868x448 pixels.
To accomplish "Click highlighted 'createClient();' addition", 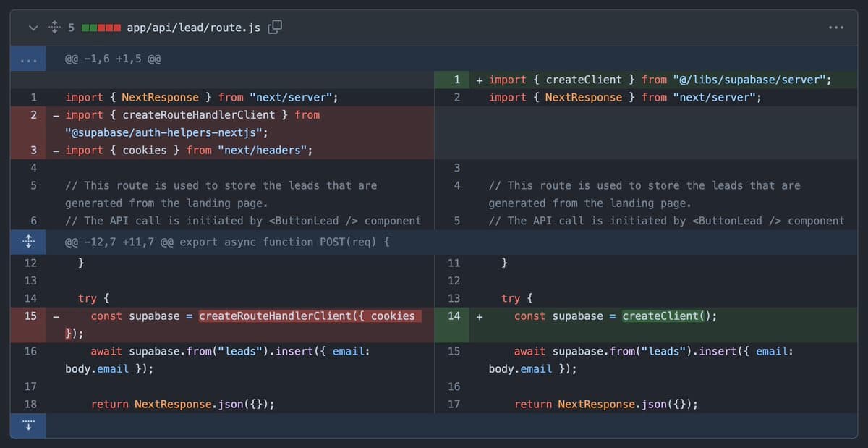I will point(670,316).
